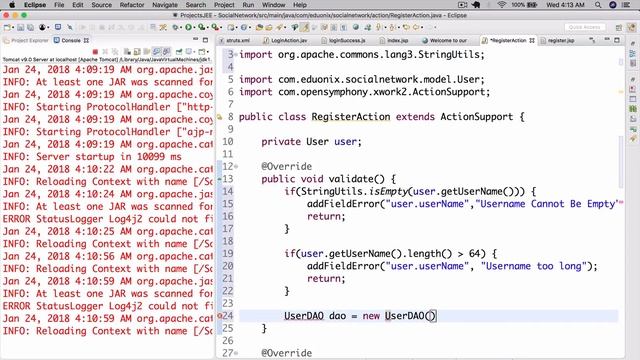Click the Display Selected Console icon

[189, 52]
